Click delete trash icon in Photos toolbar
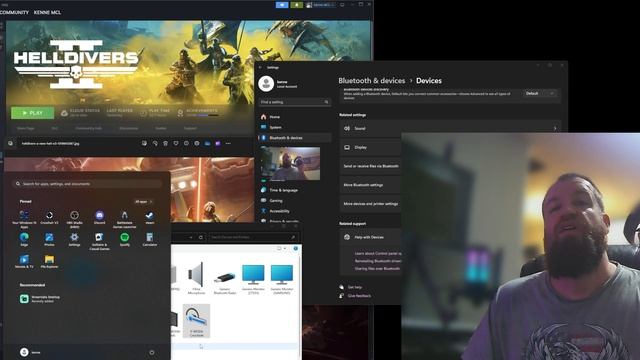The image size is (640, 360). (165, 143)
